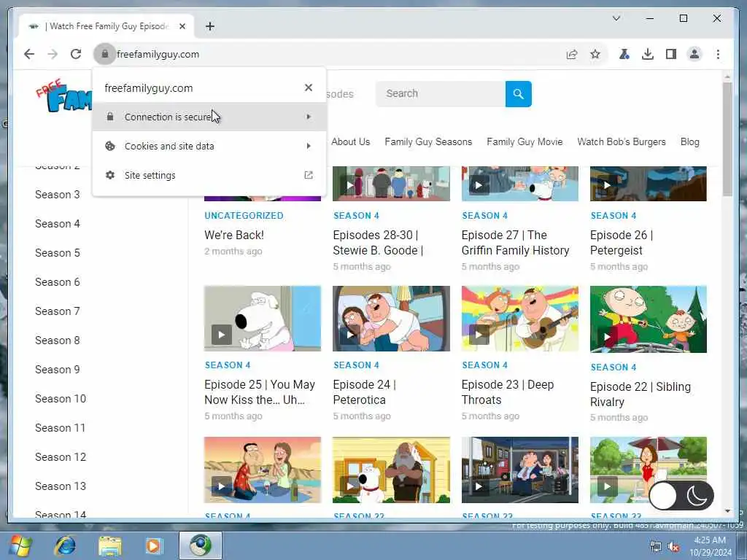
Task: Play Episode 25 thumbnail with Brian
Action: coord(263,318)
